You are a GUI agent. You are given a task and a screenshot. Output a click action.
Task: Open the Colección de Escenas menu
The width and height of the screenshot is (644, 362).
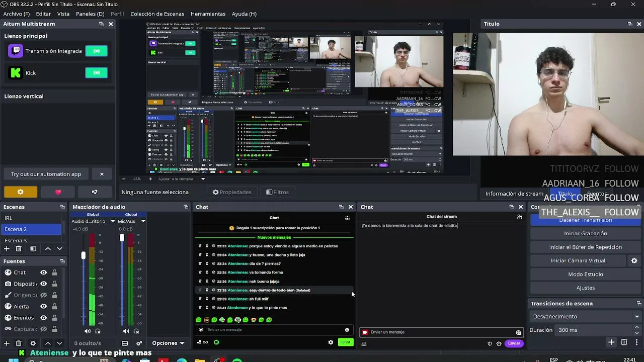[x=157, y=14]
